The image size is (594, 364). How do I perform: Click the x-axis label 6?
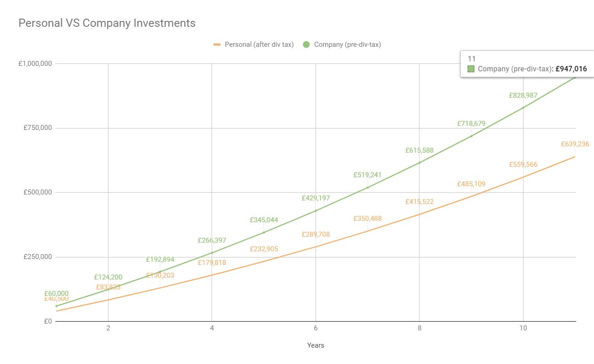pos(316,328)
